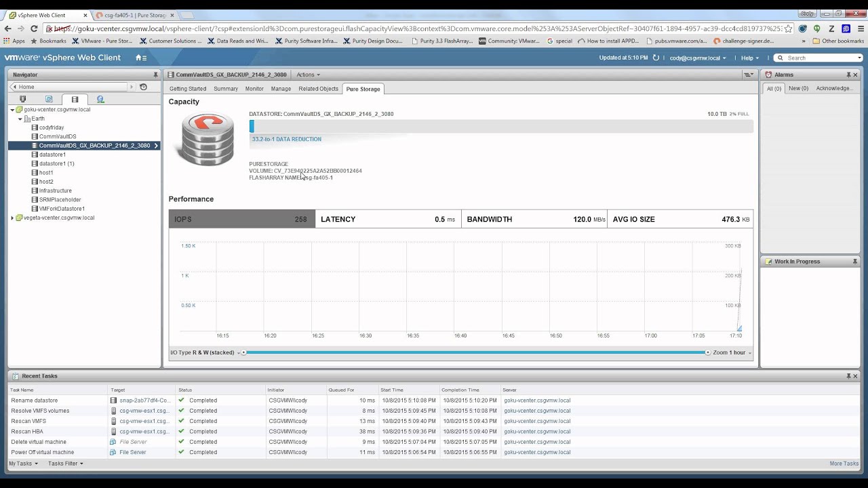Select Infrastructure datastore in tree
This screenshot has height=488, width=868.
(x=55, y=190)
